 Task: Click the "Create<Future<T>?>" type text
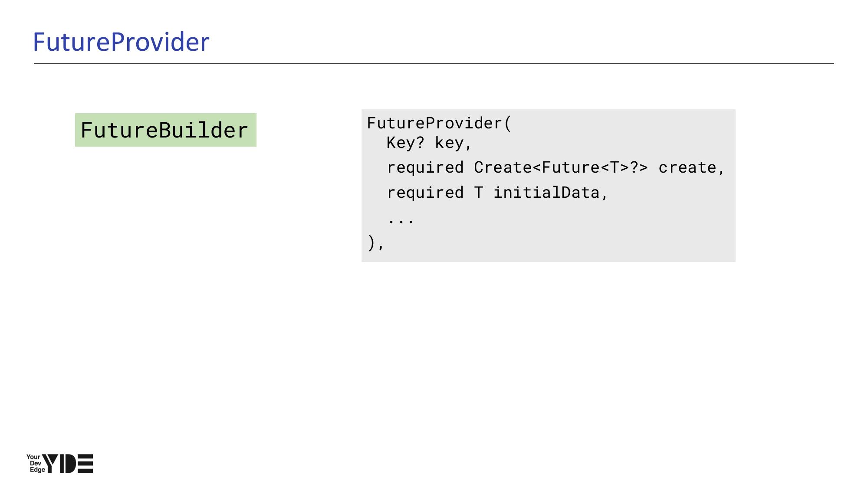tap(560, 167)
